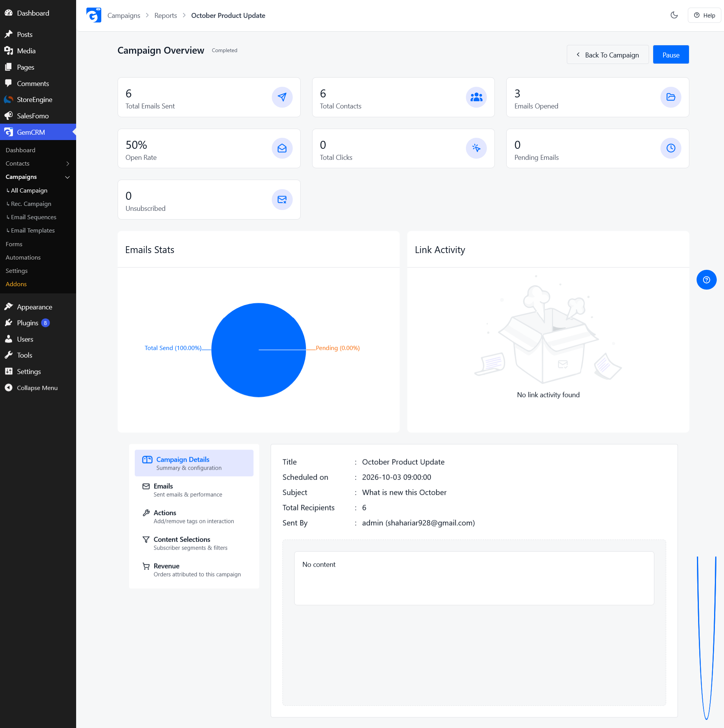
Task: Open Email Templates in the sidebar
Action: pyautogui.click(x=33, y=230)
